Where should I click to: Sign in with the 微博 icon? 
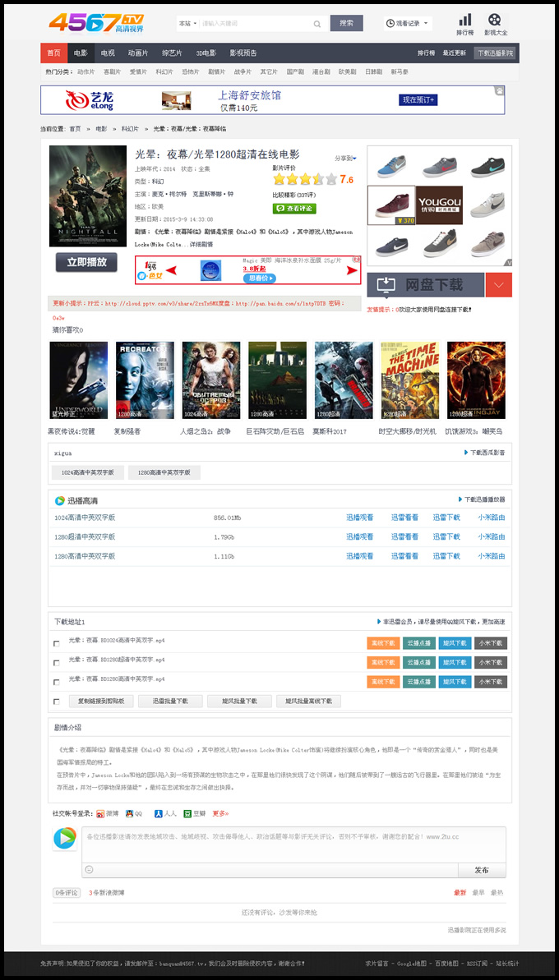click(100, 814)
